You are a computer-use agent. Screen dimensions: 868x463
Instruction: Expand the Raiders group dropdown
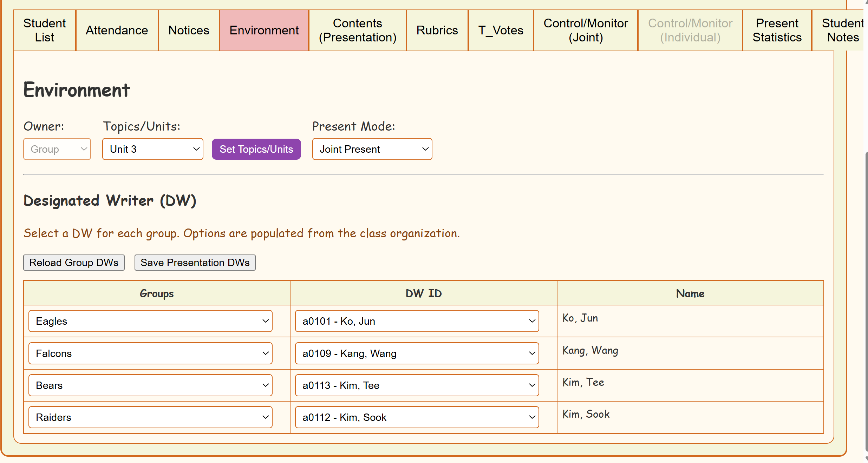(x=150, y=417)
